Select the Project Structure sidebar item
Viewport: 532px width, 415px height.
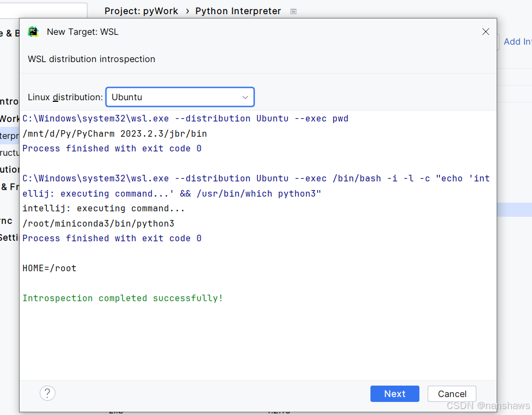point(10,152)
